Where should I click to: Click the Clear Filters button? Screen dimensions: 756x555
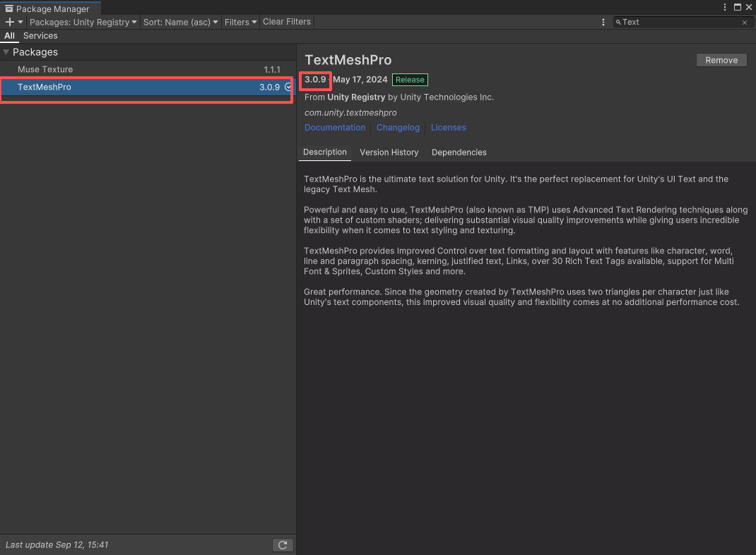[x=287, y=22]
